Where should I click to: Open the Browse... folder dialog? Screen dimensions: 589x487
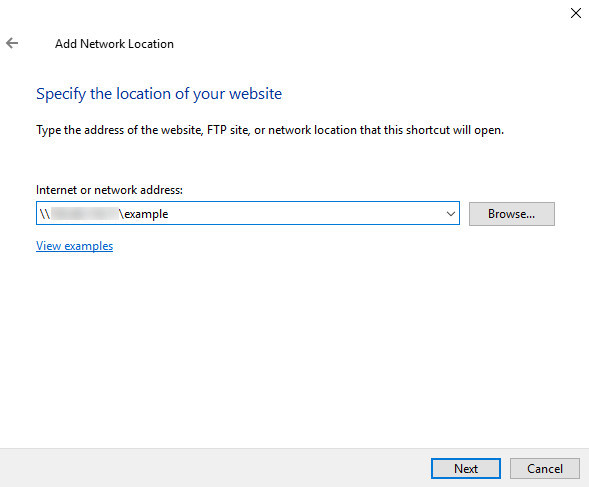point(512,214)
